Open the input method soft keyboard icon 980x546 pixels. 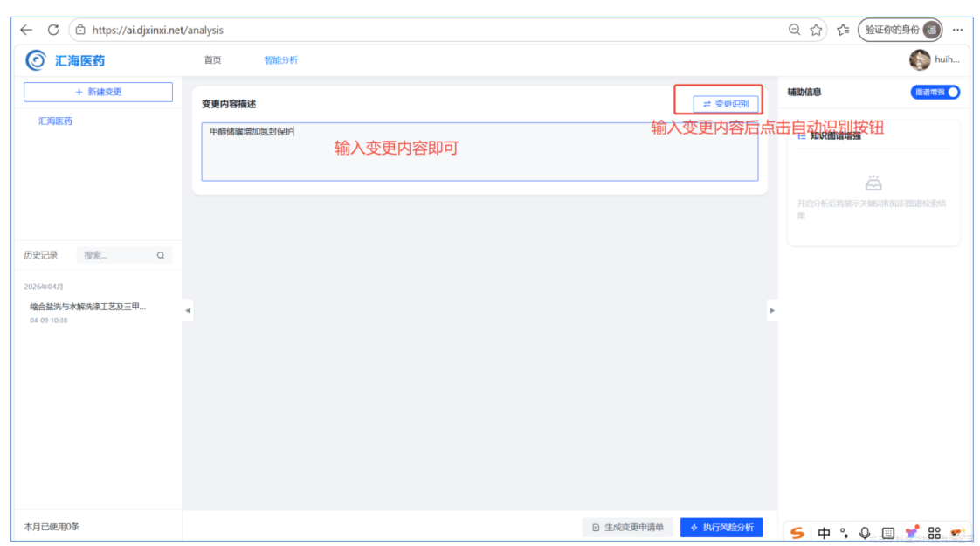pyautogui.click(x=888, y=533)
